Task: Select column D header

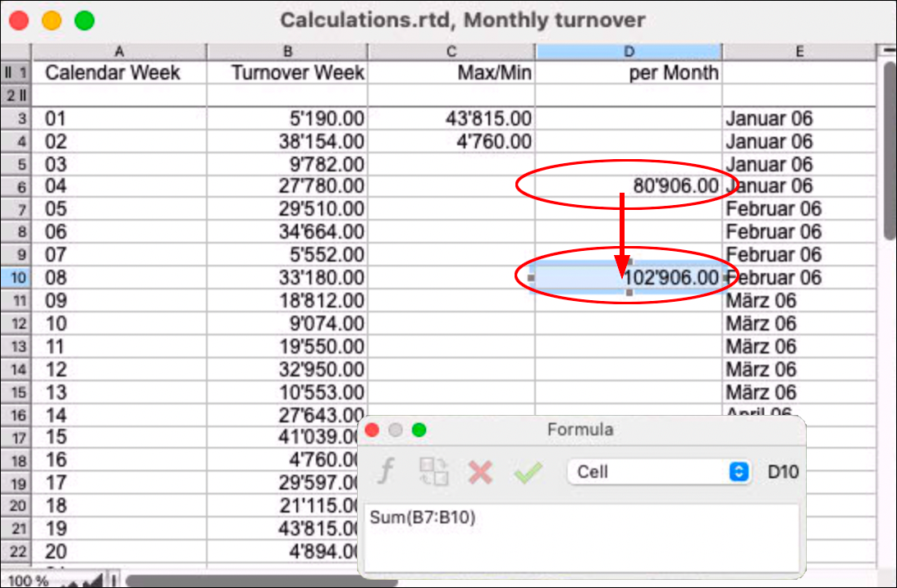Action: click(628, 52)
